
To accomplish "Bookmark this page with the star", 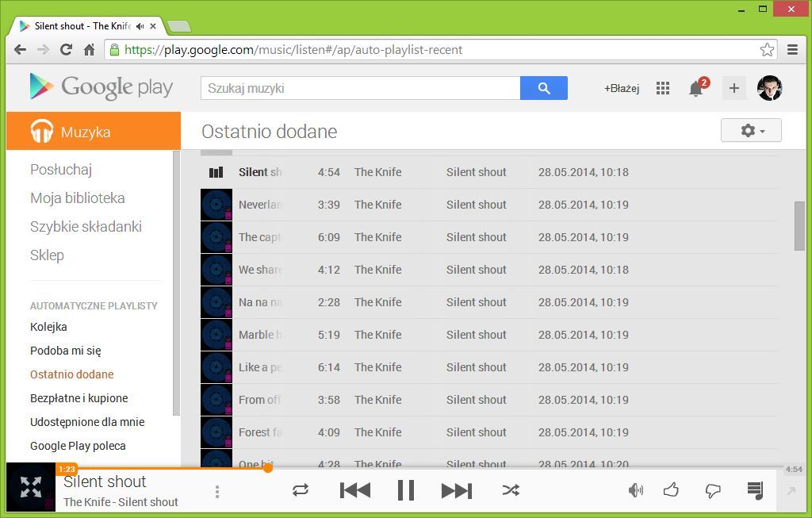I will (x=767, y=50).
